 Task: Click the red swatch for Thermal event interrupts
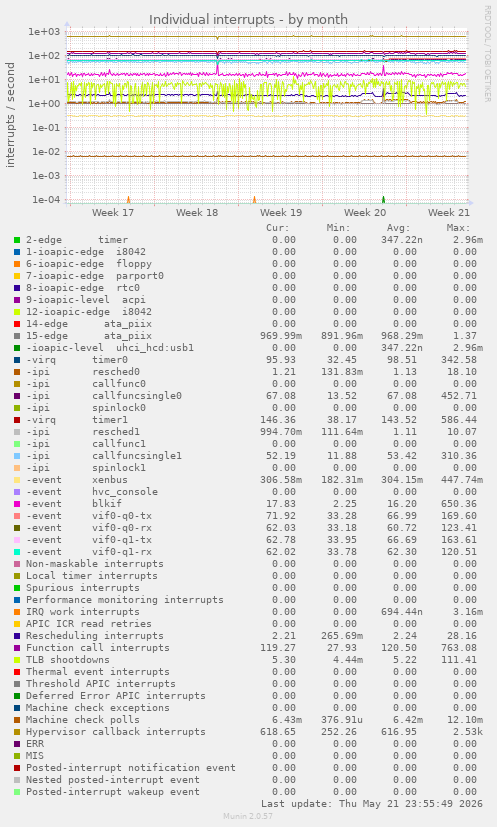17,672
